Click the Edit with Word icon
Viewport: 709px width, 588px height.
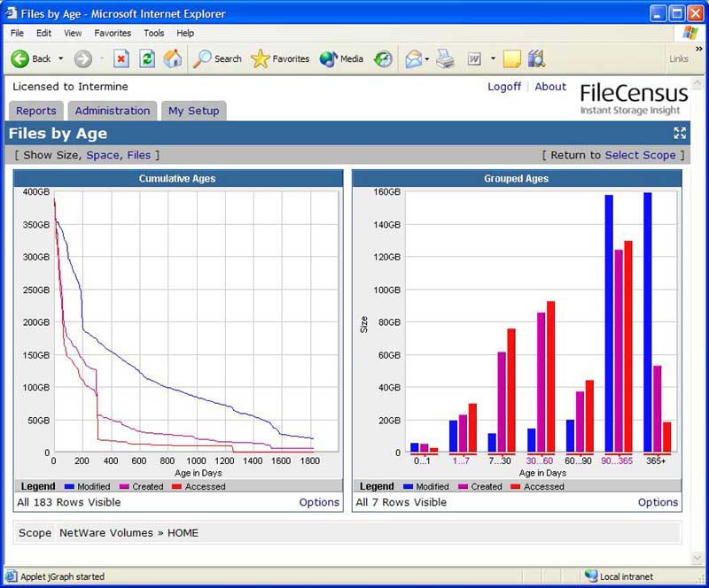[x=474, y=58]
